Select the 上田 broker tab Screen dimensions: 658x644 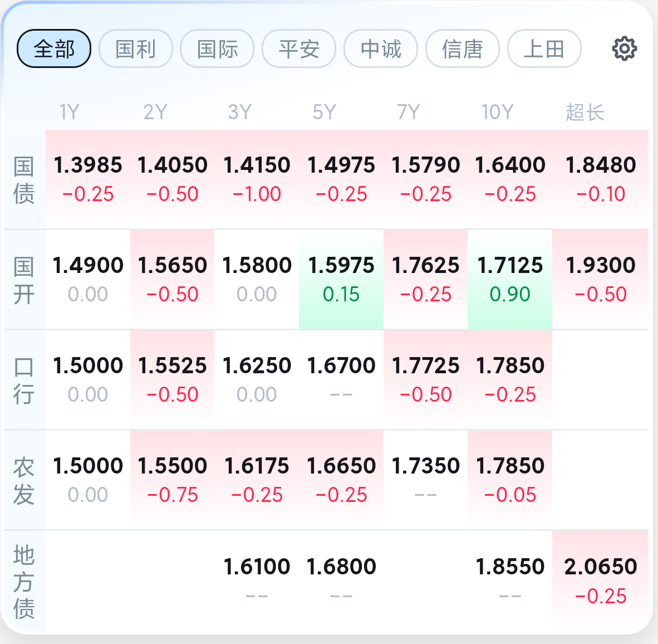[x=544, y=49]
